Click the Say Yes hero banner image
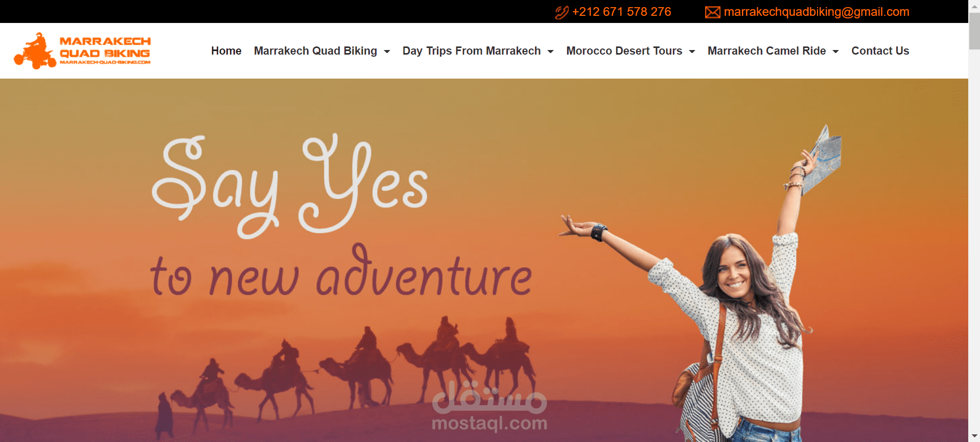The width and height of the screenshot is (980, 442). (x=484, y=260)
